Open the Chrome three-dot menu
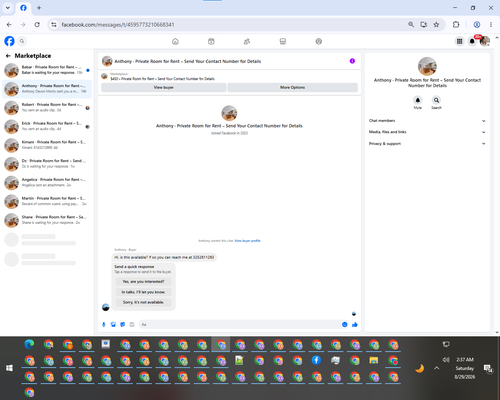This screenshot has width=500, height=400. click(491, 25)
